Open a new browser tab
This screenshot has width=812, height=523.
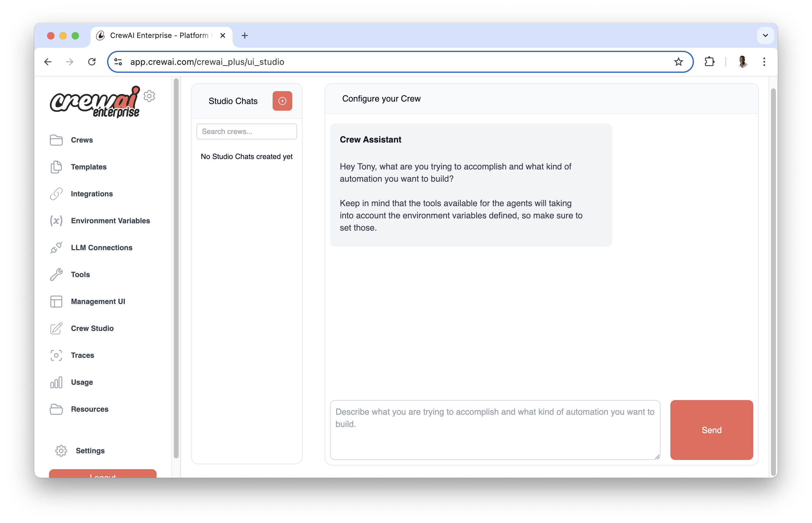pos(245,35)
